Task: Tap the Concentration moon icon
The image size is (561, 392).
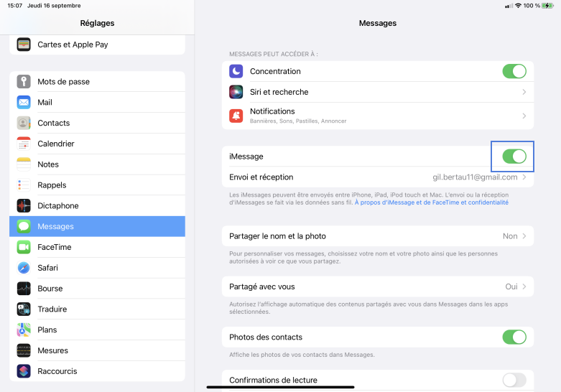Action: coord(236,71)
